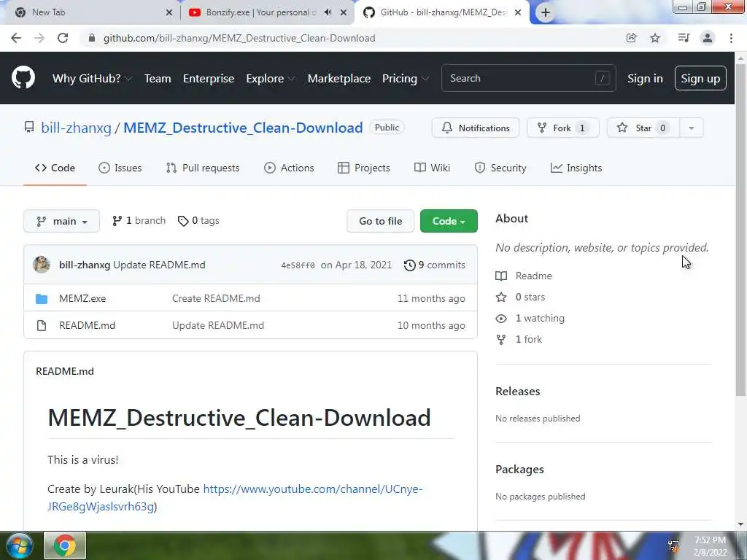Image resolution: width=747 pixels, height=560 pixels.
Task: Click the repository icon before bill-zhanxg
Action: (29, 127)
